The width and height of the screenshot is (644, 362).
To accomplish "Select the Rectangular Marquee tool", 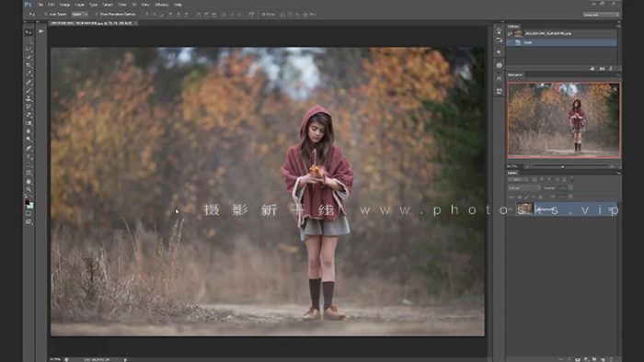I will click(x=29, y=40).
